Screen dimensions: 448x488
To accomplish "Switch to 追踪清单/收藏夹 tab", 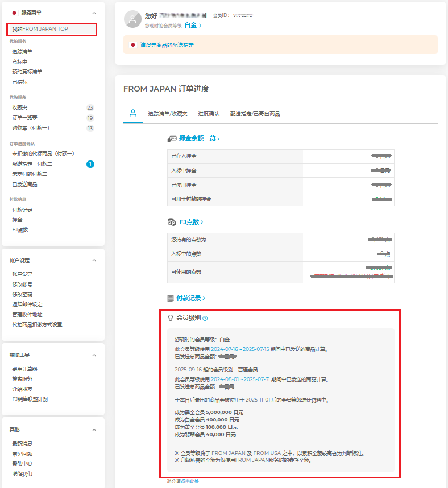I will [168, 114].
